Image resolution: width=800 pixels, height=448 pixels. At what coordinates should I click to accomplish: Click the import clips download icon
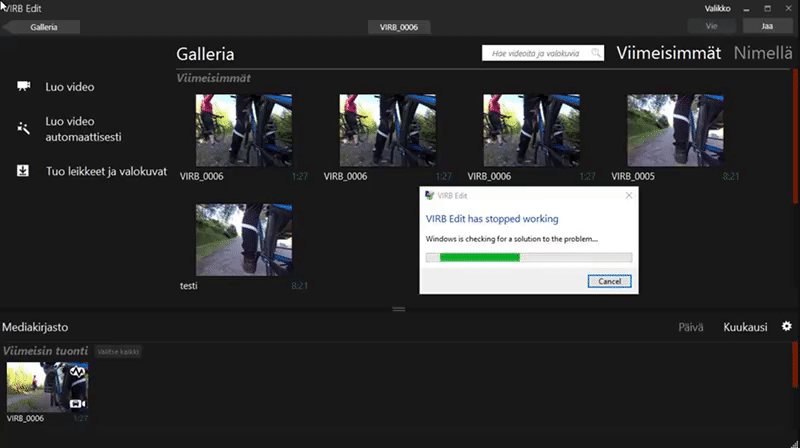23,170
